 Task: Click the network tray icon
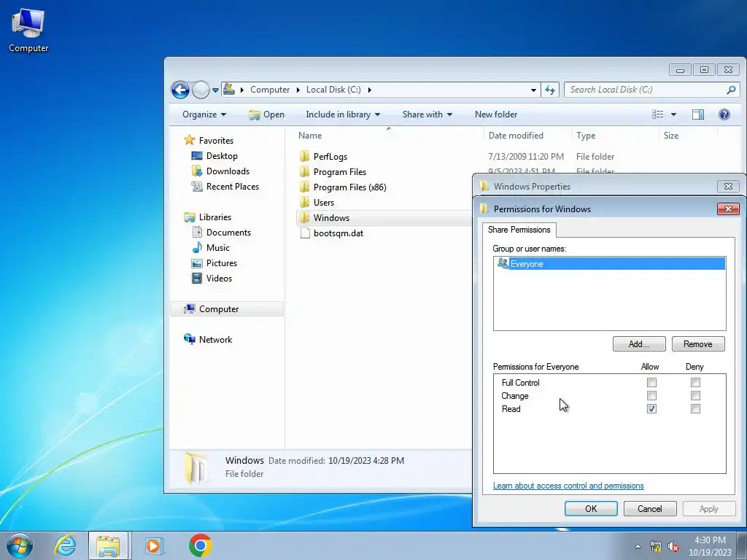click(x=656, y=547)
